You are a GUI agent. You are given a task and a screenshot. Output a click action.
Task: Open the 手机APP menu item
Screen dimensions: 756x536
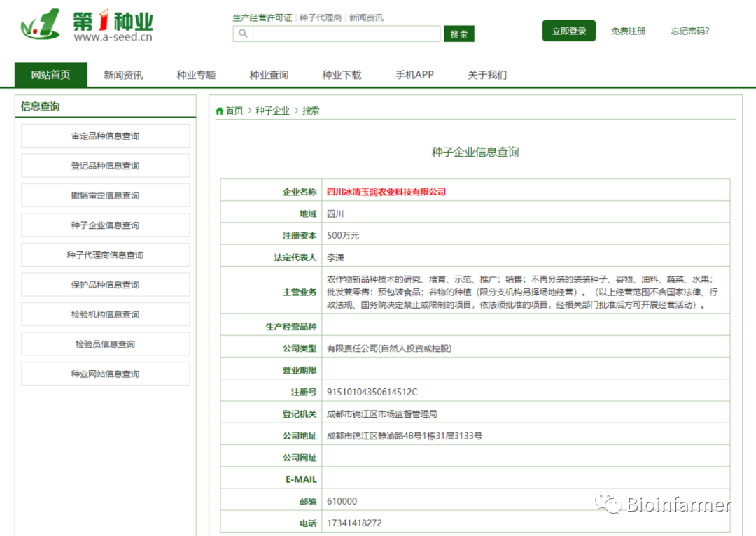414,74
